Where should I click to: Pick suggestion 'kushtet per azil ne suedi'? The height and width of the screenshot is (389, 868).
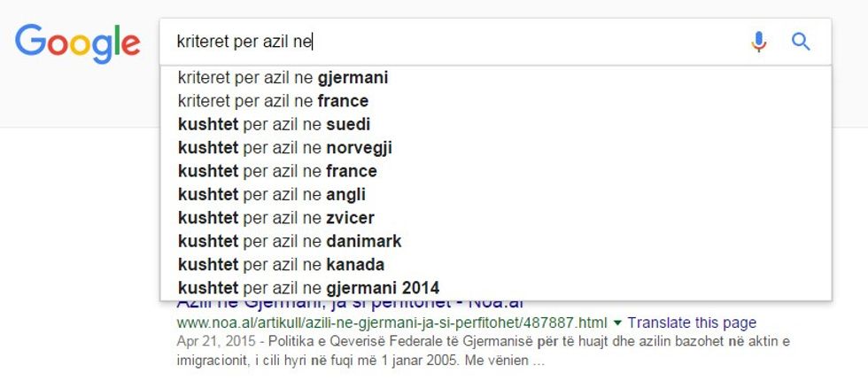(274, 124)
